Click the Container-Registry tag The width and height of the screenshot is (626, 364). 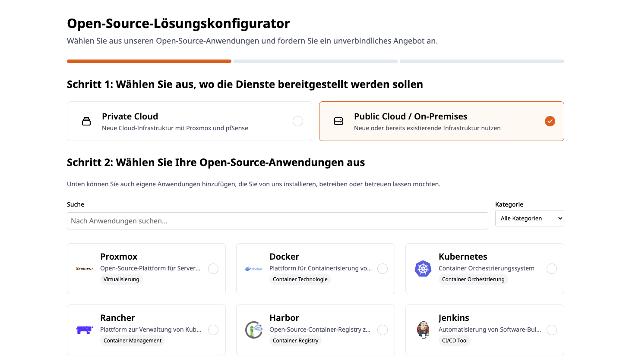click(296, 341)
